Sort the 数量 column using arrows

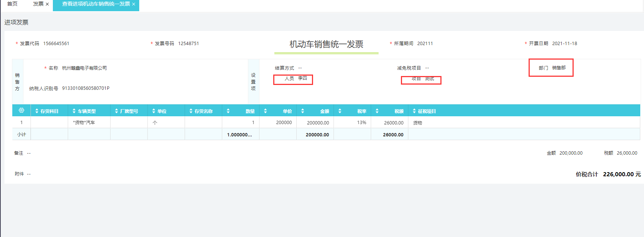tap(228, 111)
